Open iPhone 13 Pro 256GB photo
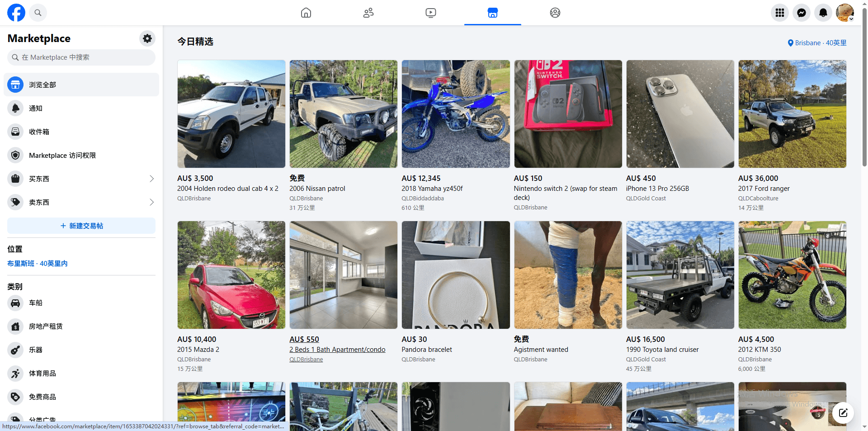868x431 pixels. (680, 114)
